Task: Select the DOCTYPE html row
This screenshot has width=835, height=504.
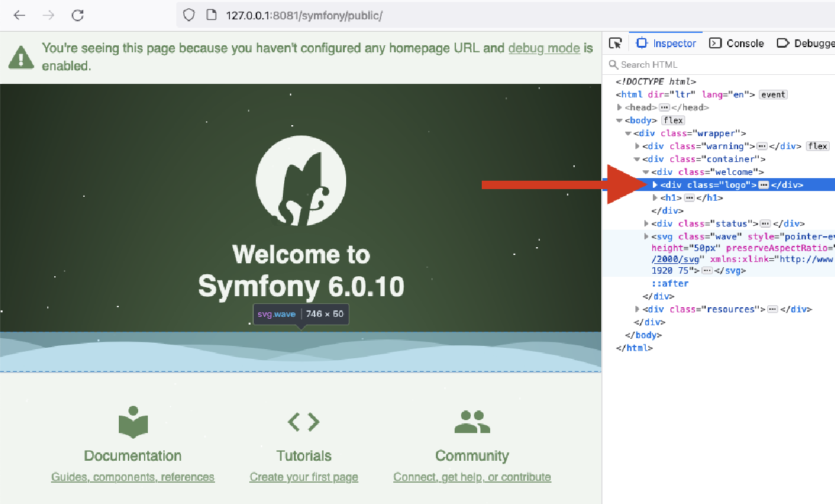Action: pos(718,82)
